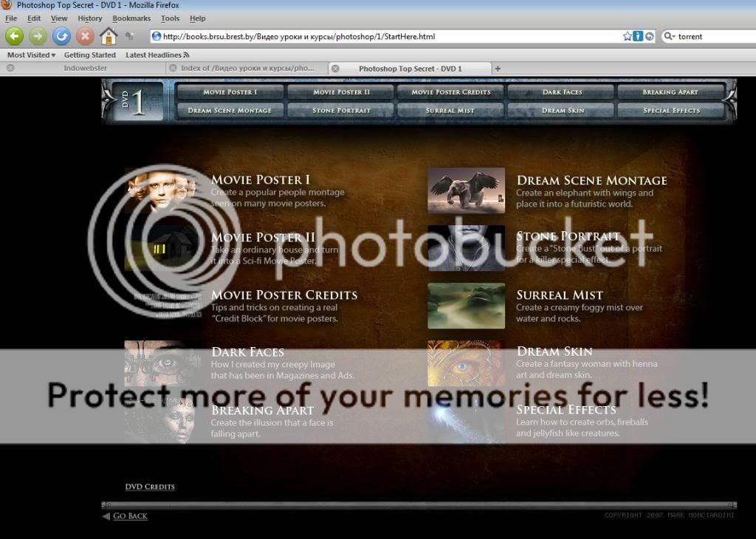Bookmark this page with the star icon
756x539 pixels.
click(x=627, y=36)
